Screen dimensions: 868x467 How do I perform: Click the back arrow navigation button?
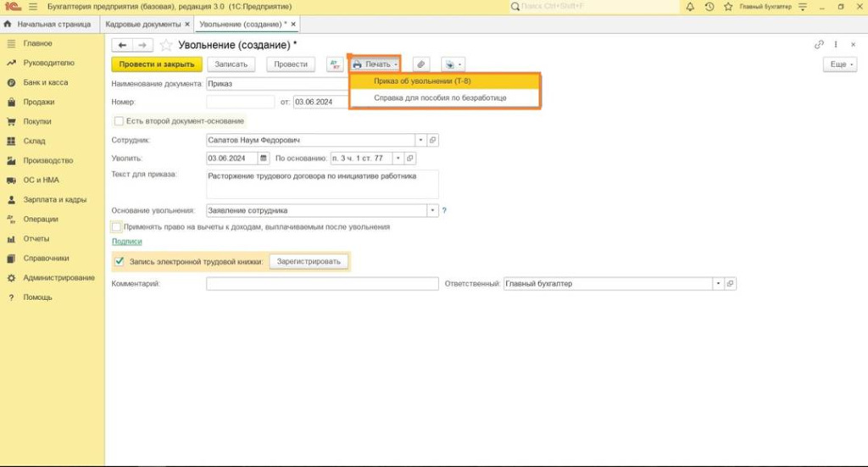pyautogui.click(x=123, y=45)
